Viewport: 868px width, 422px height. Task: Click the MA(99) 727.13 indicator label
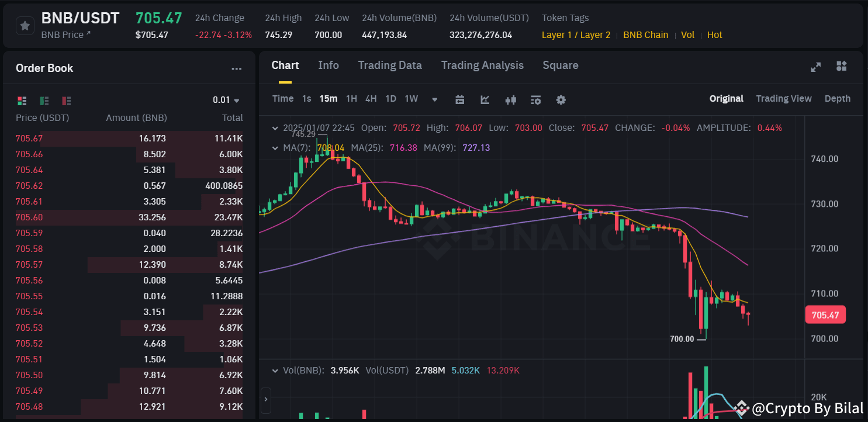click(x=457, y=148)
